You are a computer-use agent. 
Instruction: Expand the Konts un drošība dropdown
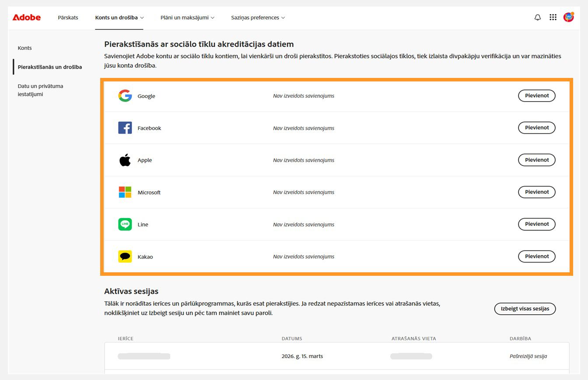(119, 18)
